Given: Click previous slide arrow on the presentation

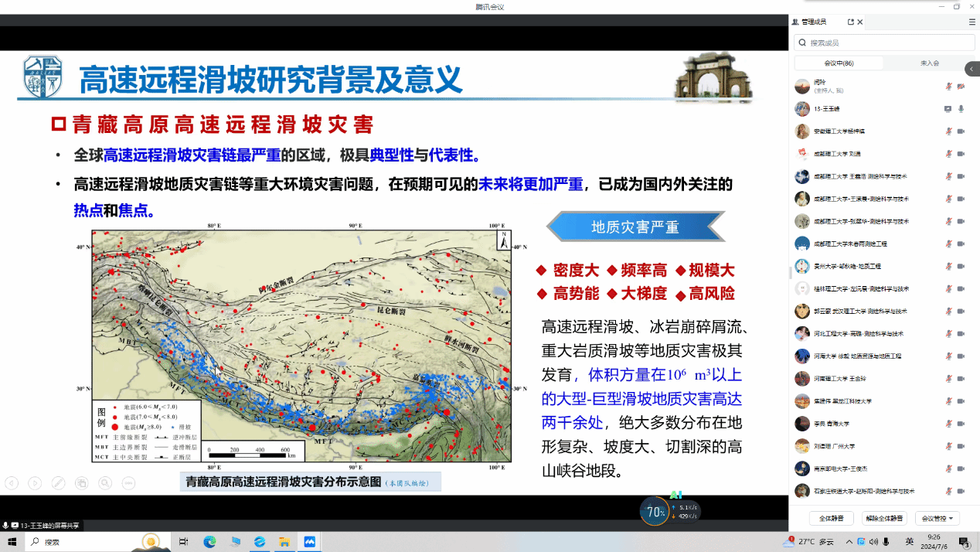Looking at the screenshot, I should (12, 483).
